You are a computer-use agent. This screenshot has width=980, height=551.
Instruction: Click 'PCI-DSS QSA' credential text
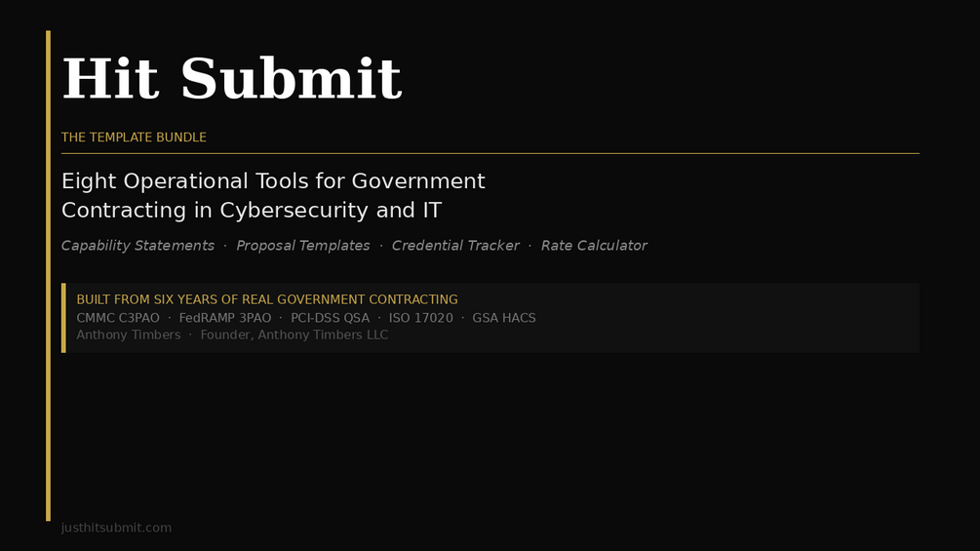point(330,318)
